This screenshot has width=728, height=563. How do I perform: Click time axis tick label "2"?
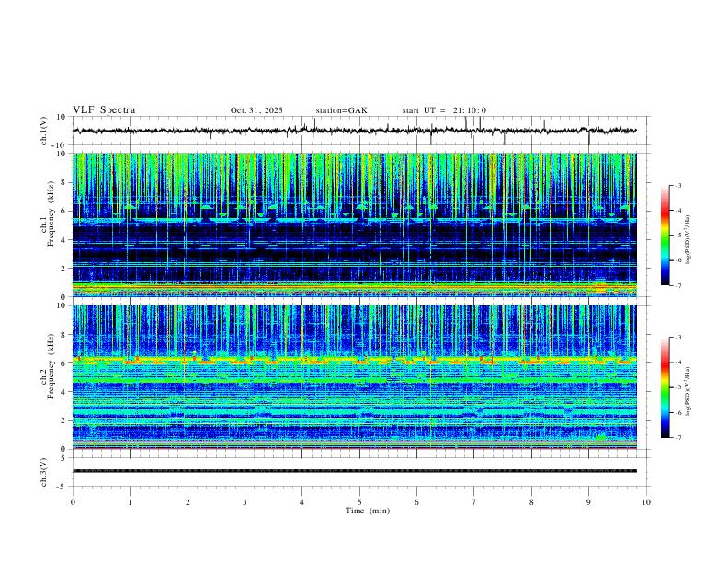point(188,502)
